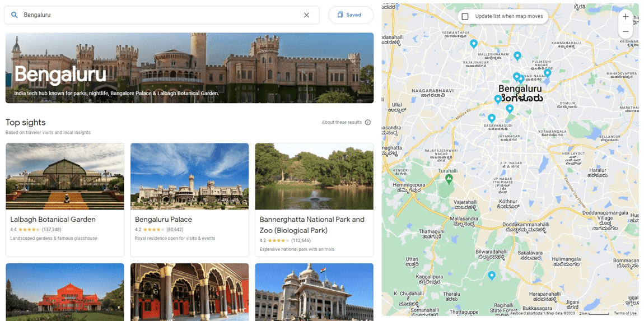The width and height of the screenshot is (644, 321).
Task: Open the Bengaluru Palace card photo
Action: click(189, 176)
